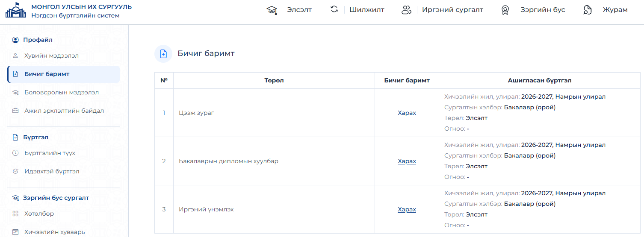
Task: Click the Бакалаврын дипломын хуулбар cell
Action: (x=274, y=161)
